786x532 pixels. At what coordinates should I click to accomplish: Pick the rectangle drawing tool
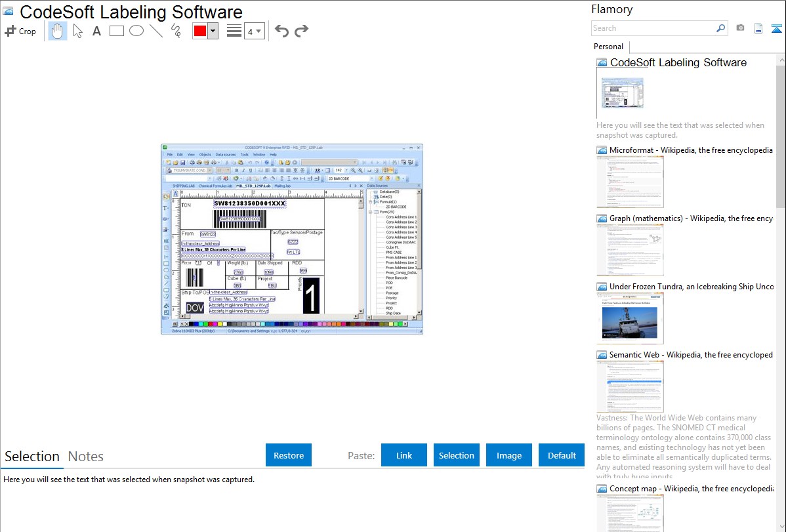coord(116,31)
